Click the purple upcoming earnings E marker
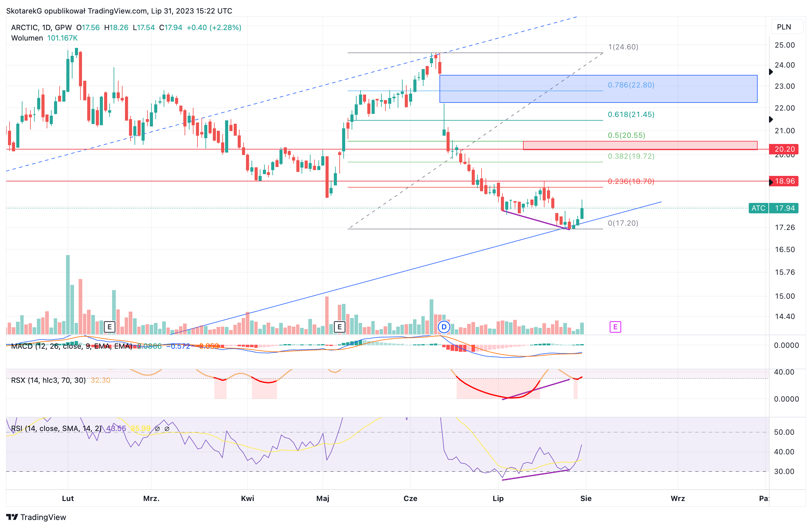This screenshot has width=812, height=528. (x=615, y=327)
